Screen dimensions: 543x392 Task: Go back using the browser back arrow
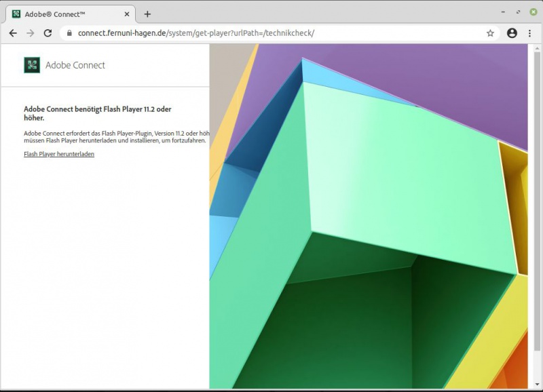[x=13, y=33]
